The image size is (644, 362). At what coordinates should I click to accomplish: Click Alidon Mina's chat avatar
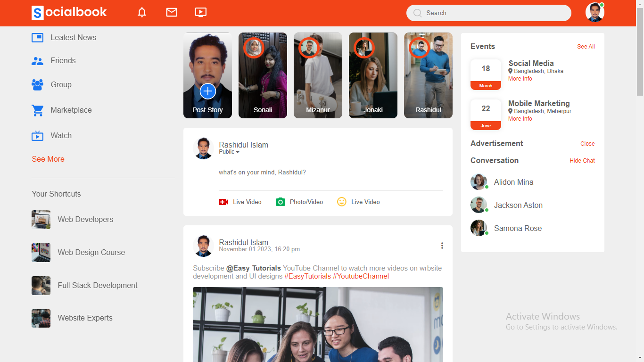click(x=479, y=182)
